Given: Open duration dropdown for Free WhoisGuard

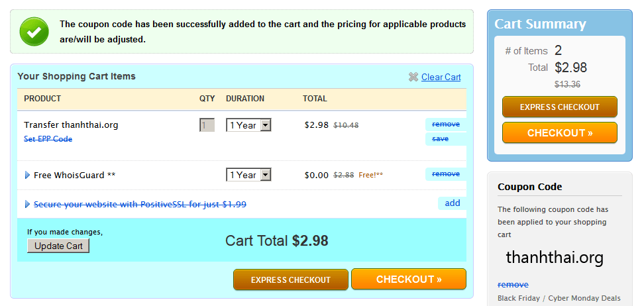Looking at the screenshot, I should pyautogui.click(x=248, y=175).
